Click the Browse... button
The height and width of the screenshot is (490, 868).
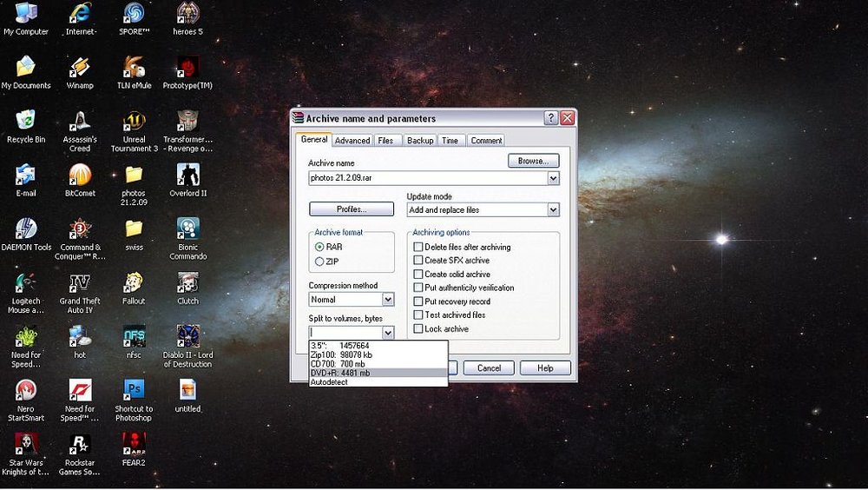[x=533, y=161]
